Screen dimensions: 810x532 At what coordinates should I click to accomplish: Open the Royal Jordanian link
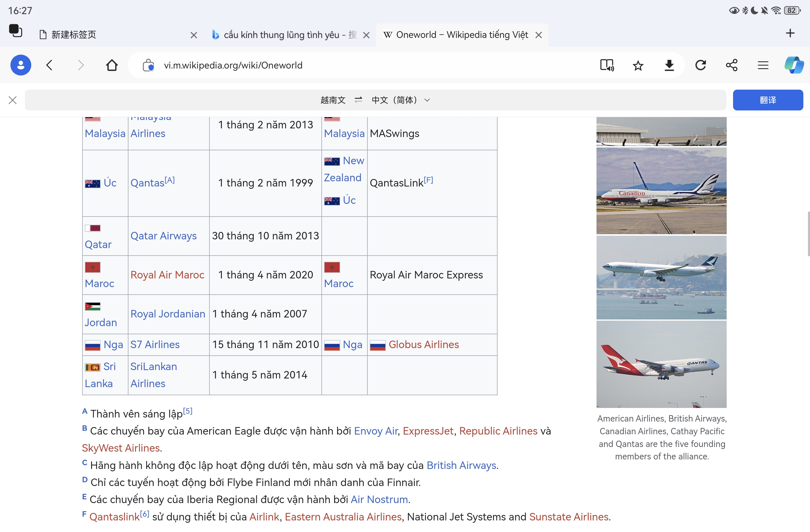coord(168,314)
